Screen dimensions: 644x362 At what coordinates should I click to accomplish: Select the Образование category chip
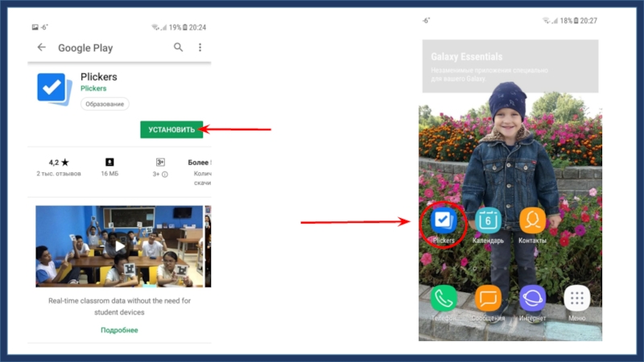(105, 104)
